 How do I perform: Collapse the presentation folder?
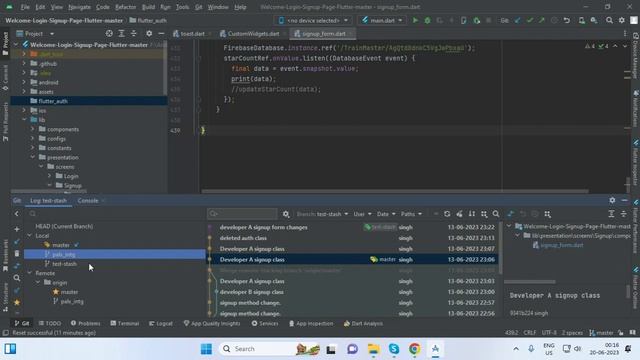(x=33, y=157)
